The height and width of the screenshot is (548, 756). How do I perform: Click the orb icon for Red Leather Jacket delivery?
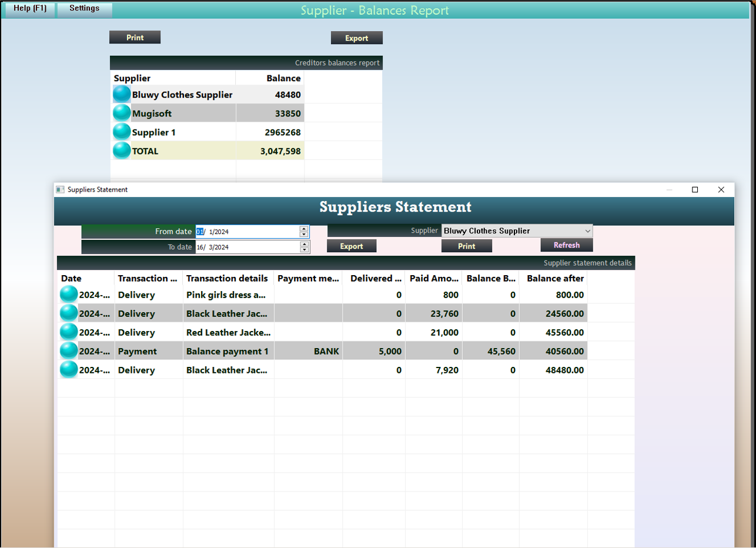point(69,332)
